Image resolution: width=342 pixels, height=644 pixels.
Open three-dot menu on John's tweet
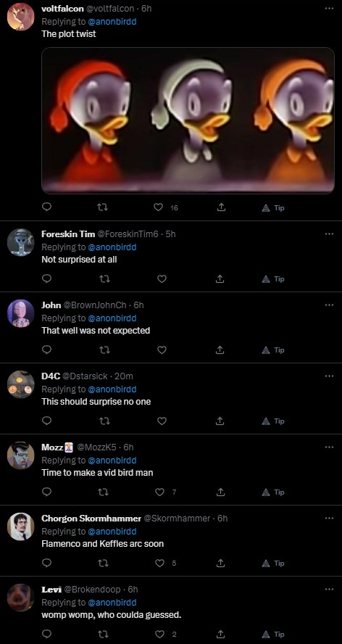coord(329,305)
